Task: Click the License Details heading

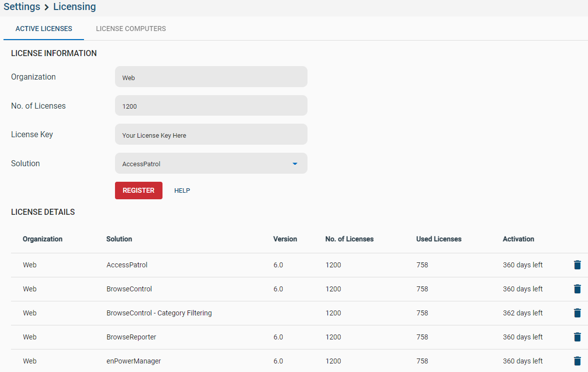Action: tap(43, 212)
